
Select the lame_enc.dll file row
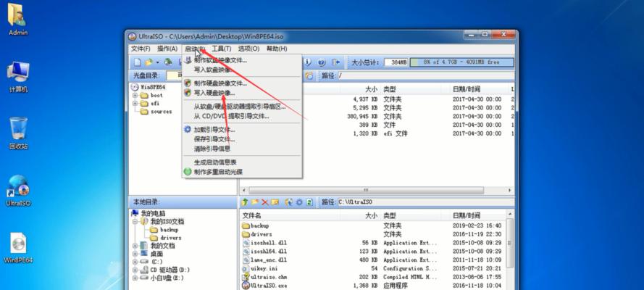click(x=374, y=260)
